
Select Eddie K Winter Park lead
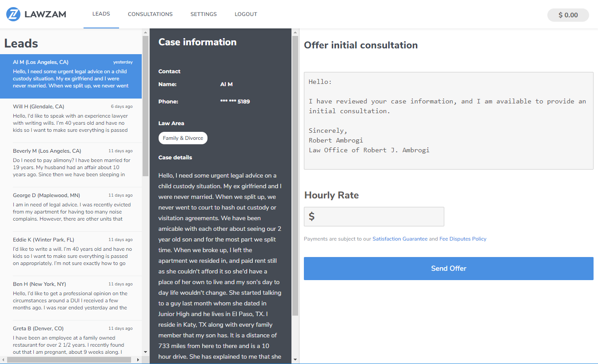(71, 253)
